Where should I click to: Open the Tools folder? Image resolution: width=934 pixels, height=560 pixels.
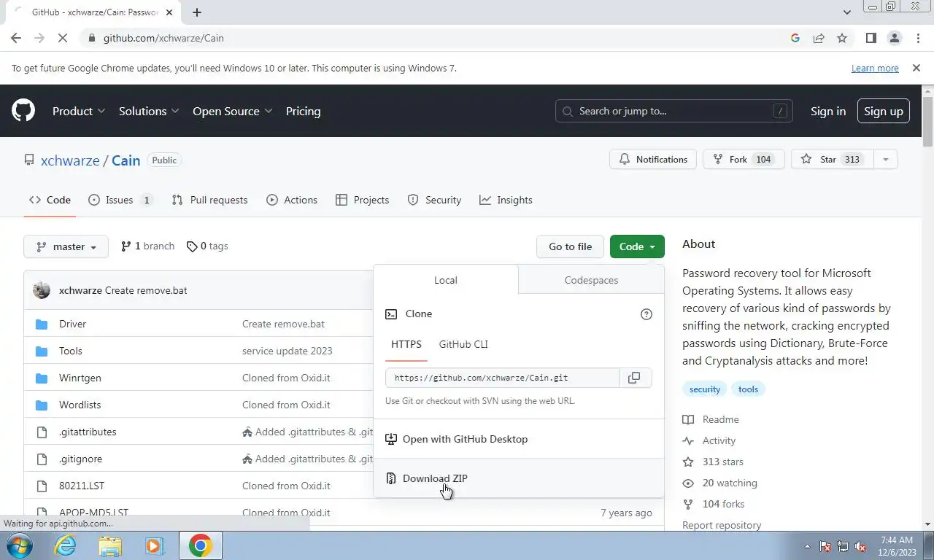tap(71, 351)
